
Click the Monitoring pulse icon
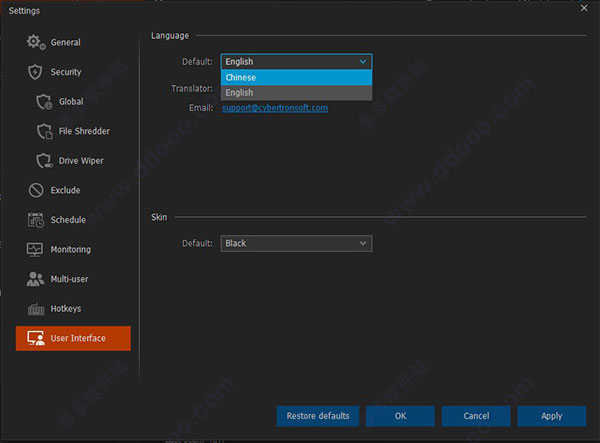coord(36,249)
